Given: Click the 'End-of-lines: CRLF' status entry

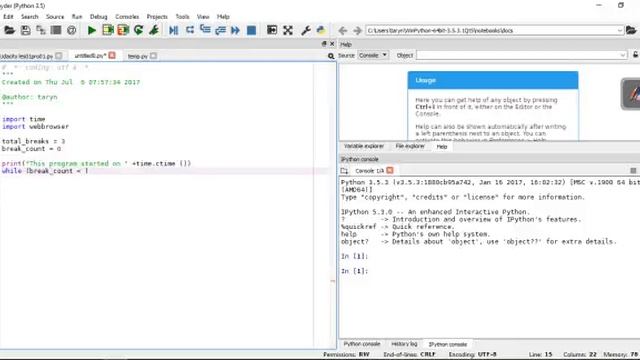Looking at the screenshot, I should 409,354.
